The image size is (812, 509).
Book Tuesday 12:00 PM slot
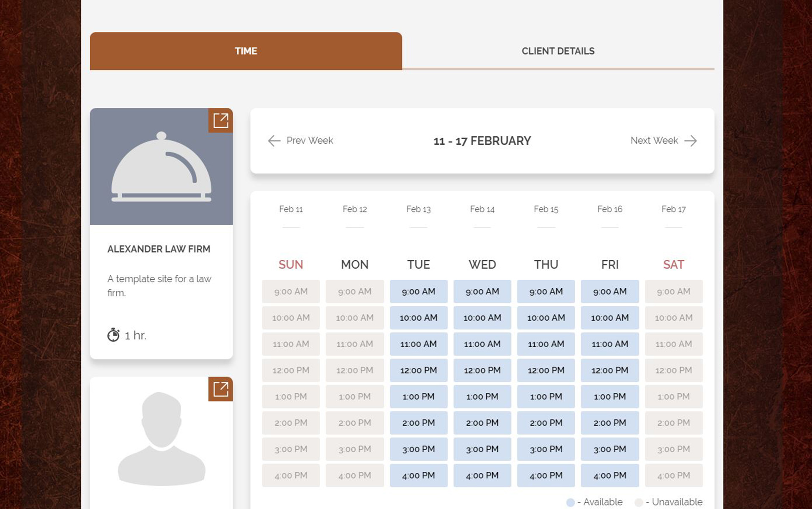pos(419,370)
